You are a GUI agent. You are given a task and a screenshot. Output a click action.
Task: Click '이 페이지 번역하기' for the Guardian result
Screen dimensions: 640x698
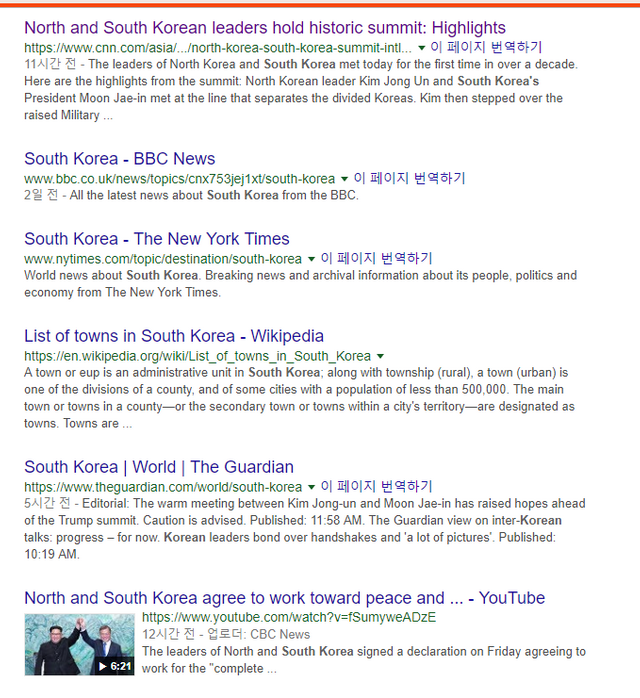377,487
